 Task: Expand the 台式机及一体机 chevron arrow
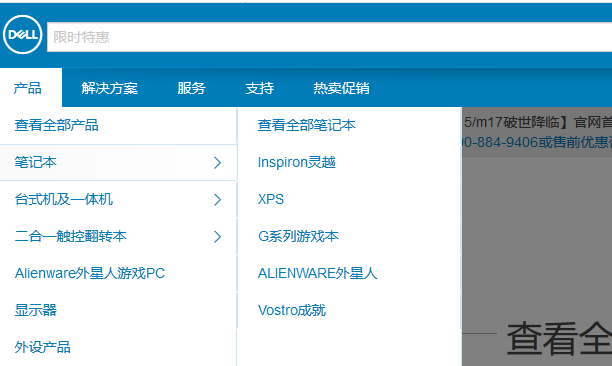(217, 199)
